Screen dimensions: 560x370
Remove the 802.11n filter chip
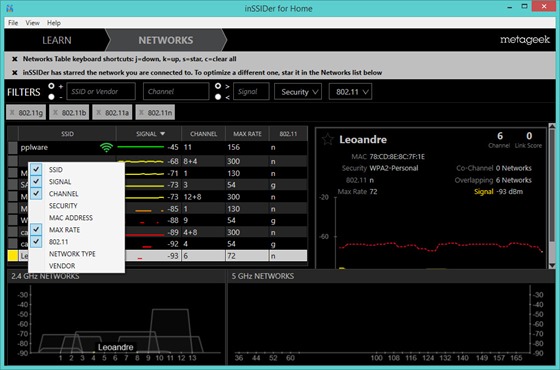[141, 113]
